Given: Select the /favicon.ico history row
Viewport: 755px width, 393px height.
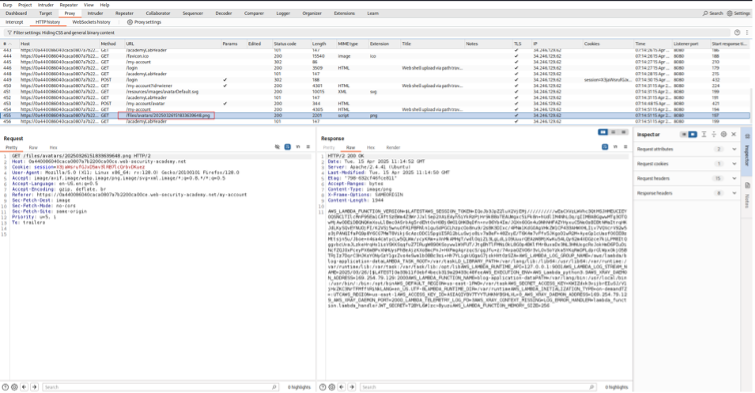Looking at the screenshot, I should tap(376, 56).
